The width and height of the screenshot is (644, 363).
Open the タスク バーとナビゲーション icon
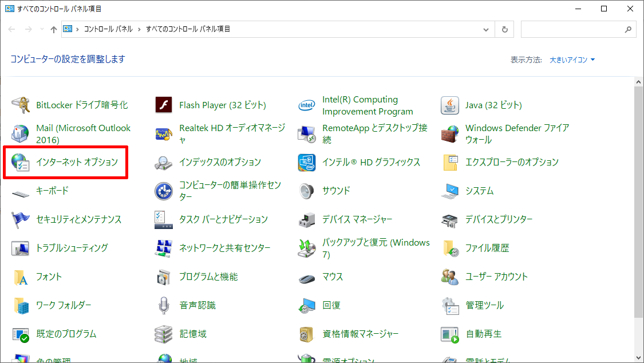click(x=164, y=220)
